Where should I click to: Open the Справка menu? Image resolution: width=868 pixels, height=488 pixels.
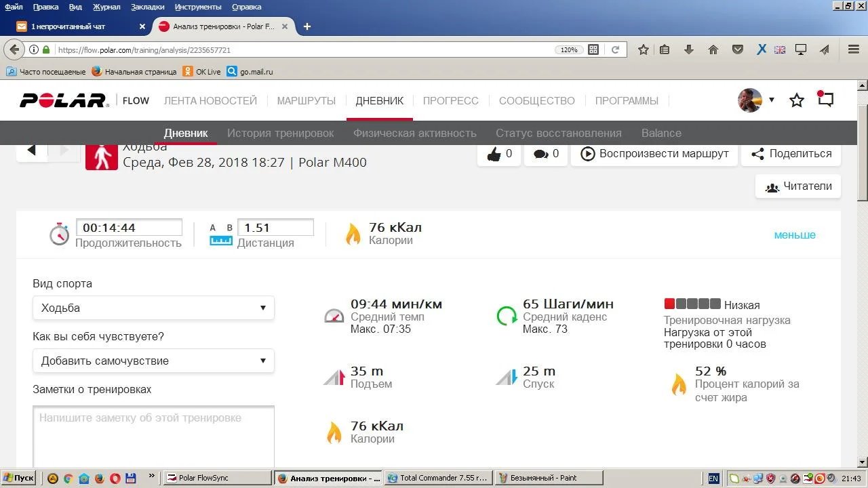coord(247,7)
